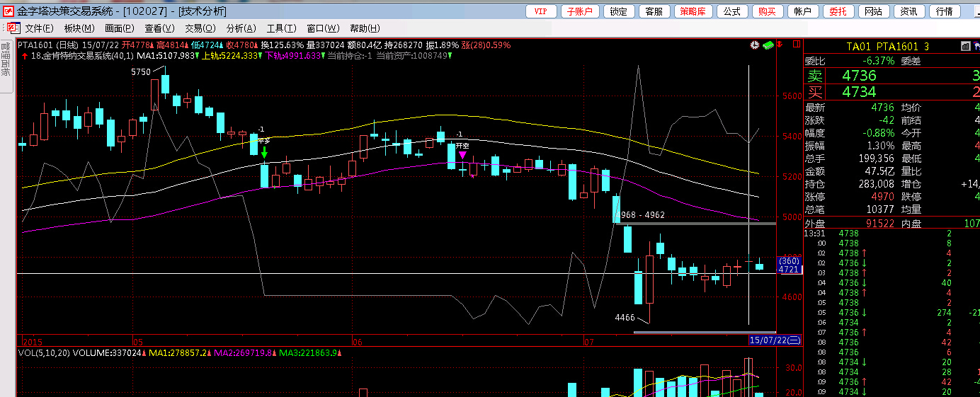The height and width of the screenshot is (397, 980).
Task: Click the MA1:5107.983 indicator value
Action: click(x=166, y=55)
